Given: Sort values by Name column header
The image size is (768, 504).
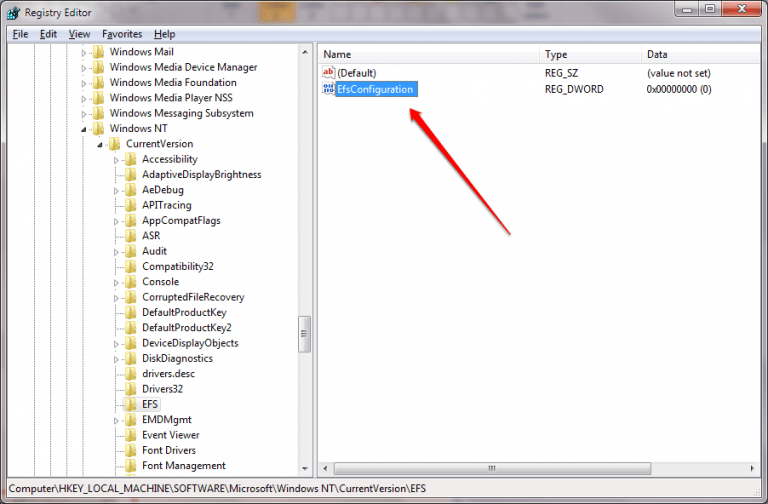Looking at the screenshot, I should [429, 54].
